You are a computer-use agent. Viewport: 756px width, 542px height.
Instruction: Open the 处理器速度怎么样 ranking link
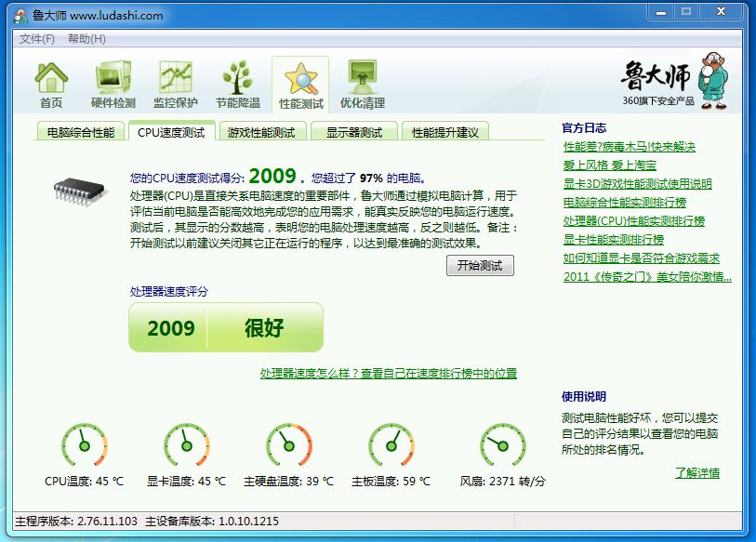[389, 373]
